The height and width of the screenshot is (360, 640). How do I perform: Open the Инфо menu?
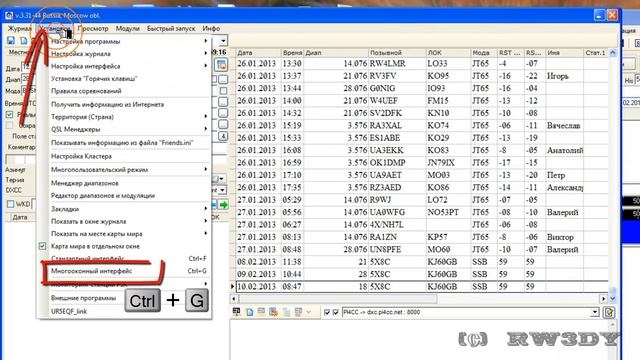(211, 29)
